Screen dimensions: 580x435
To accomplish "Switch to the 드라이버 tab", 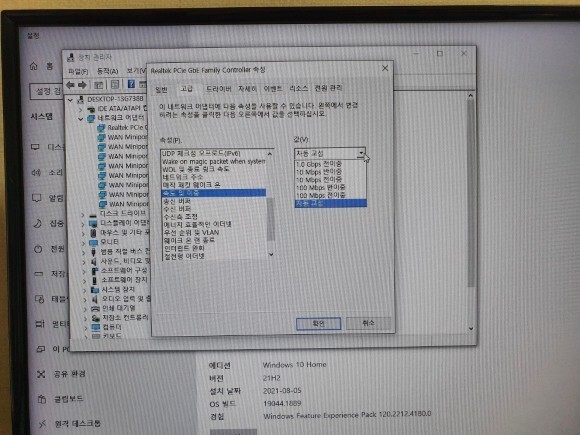I will (x=219, y=89).
